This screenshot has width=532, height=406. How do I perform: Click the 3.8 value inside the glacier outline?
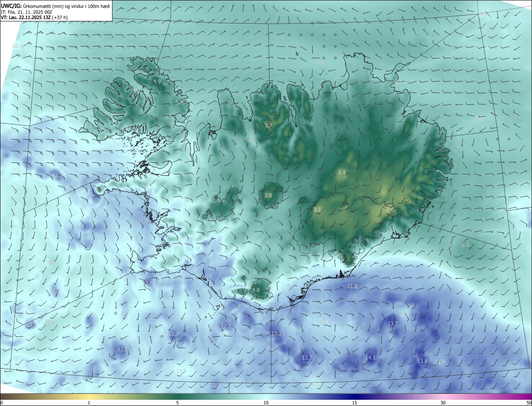tap(268, 195)
